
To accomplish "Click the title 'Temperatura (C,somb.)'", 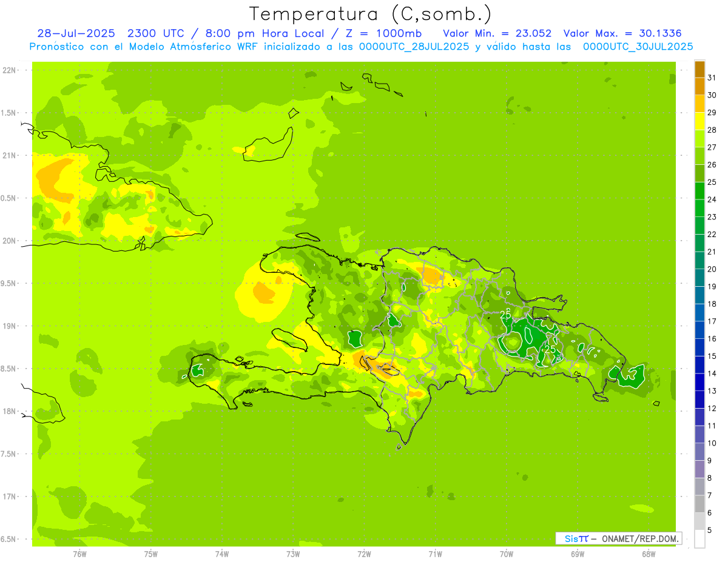I will click(371, 14).
